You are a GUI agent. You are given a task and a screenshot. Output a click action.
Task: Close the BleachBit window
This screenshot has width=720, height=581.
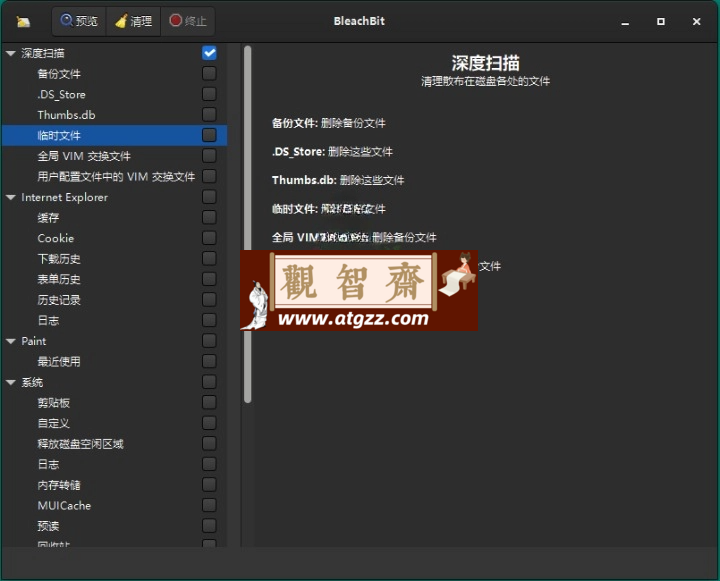697,22
